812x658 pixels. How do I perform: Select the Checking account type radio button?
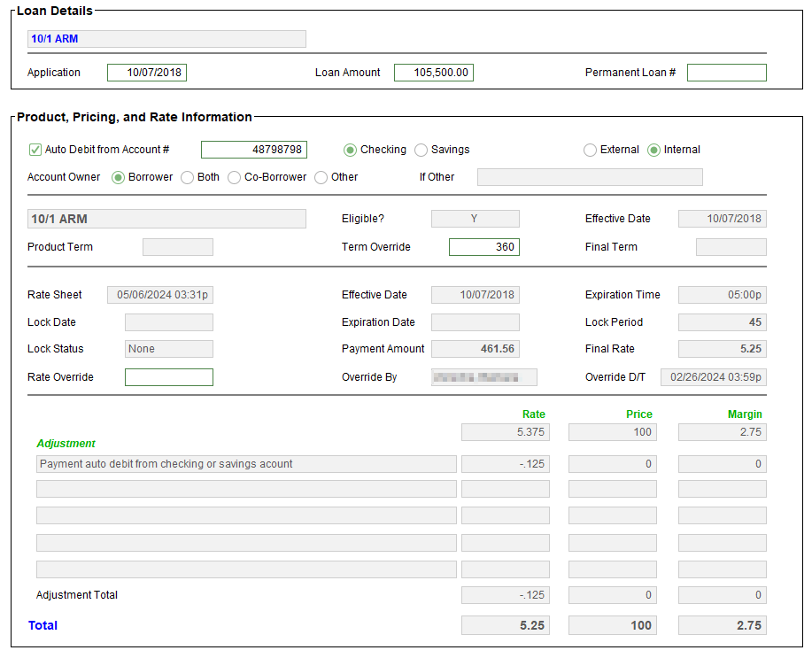tap(350, 150)
